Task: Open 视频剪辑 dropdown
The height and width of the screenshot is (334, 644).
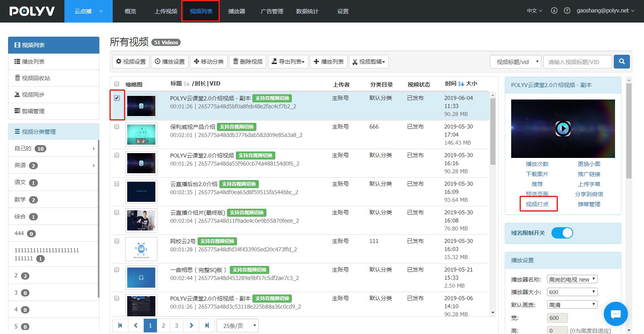Action: pyautogui.click(x=369, y=62)
